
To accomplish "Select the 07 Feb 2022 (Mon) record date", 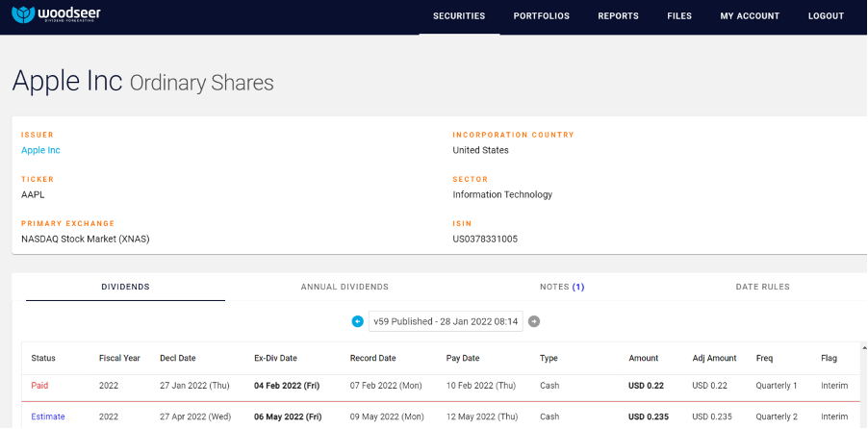I will (386, 386).
